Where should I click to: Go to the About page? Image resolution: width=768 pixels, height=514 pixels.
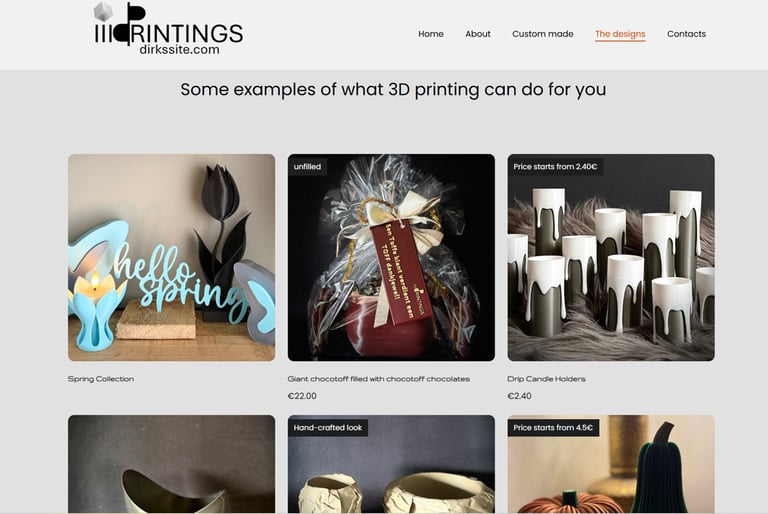coord(478,34)
